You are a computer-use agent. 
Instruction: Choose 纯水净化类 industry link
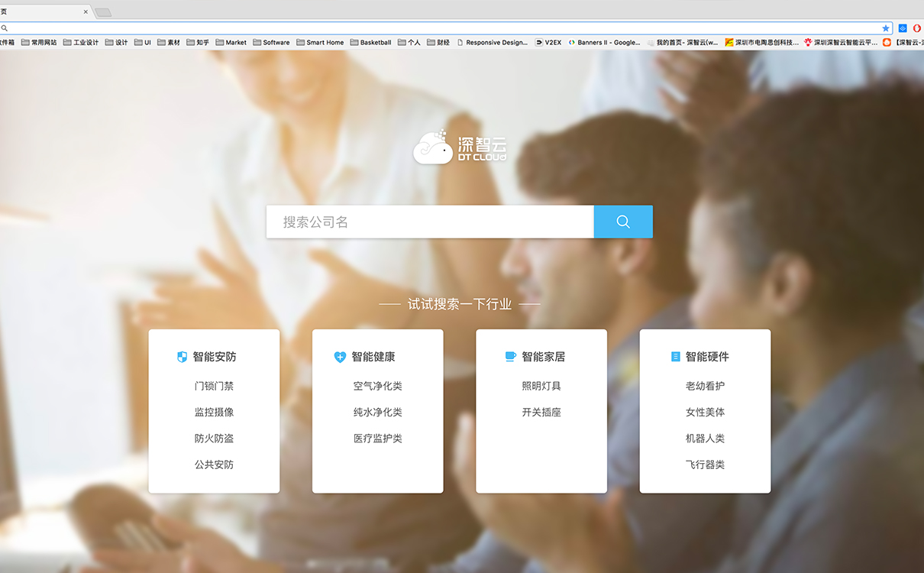click(378, 412)
